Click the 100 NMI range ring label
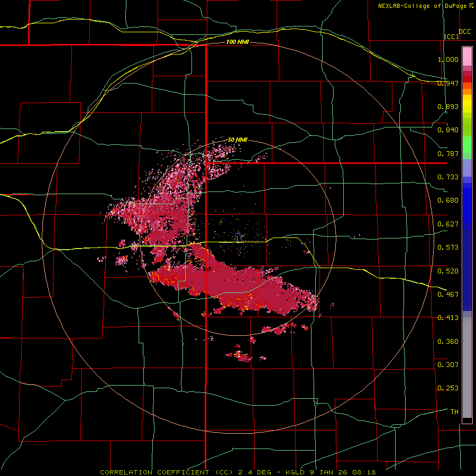The width and height of the screenshot is (476, 476). [237, 42]
